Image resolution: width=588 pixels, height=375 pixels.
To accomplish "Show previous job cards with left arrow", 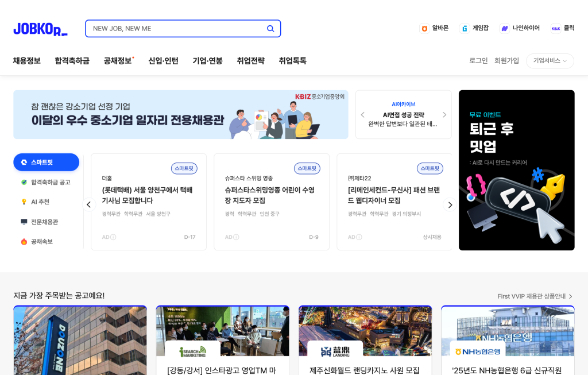I will pyautogui.click(x=88, y=204).
